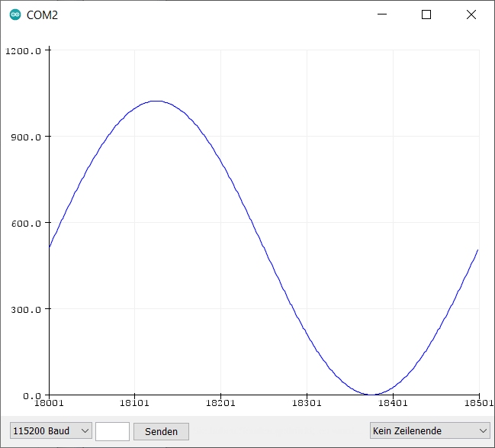The image size is (495, 448).
Task: Click the peak of the blue sine curve
Action: click(x=156, y=101)
